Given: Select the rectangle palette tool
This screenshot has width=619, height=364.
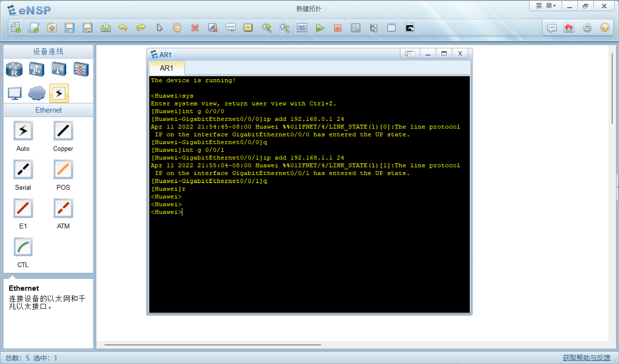Looking at the screenshot, I should pyautogui.click(x=248, y=28).
